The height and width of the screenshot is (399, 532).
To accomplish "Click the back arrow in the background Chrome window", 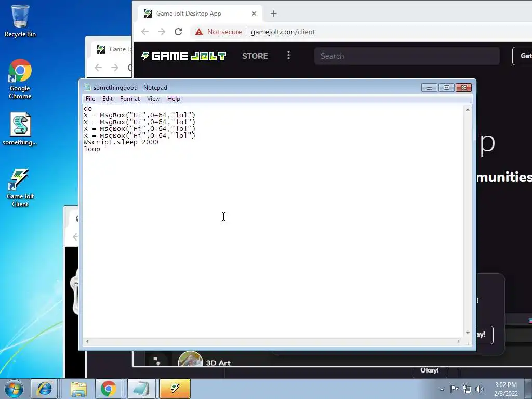I will 98,68.
